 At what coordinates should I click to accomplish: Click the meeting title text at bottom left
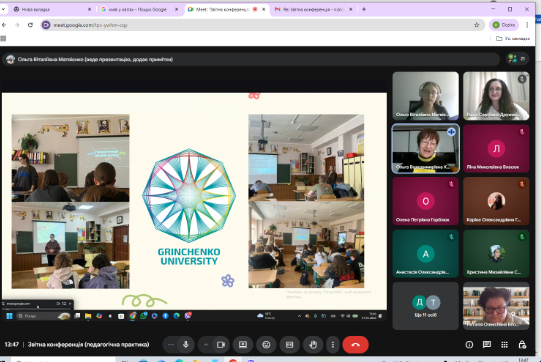pyautogui.click(x=88, y=344)
